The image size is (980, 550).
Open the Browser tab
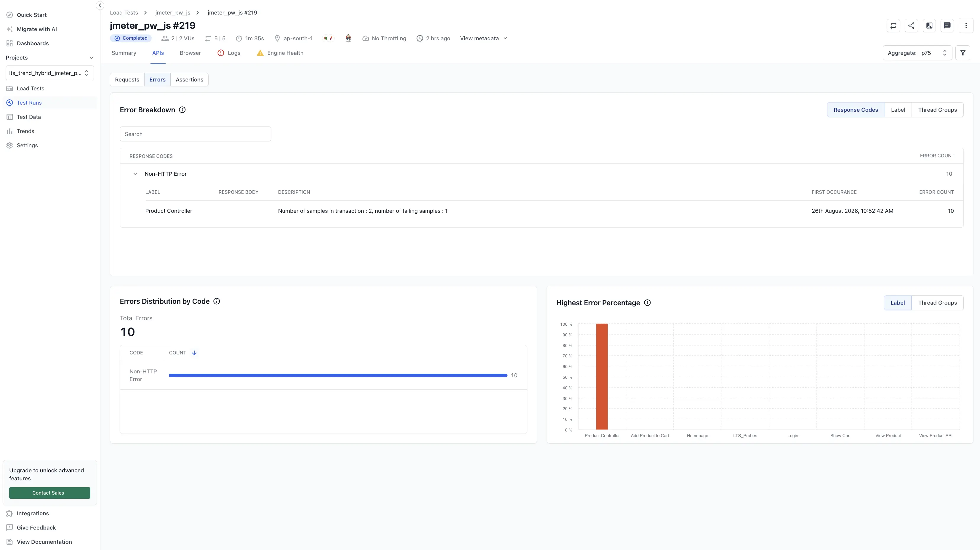tap(190, 53)
